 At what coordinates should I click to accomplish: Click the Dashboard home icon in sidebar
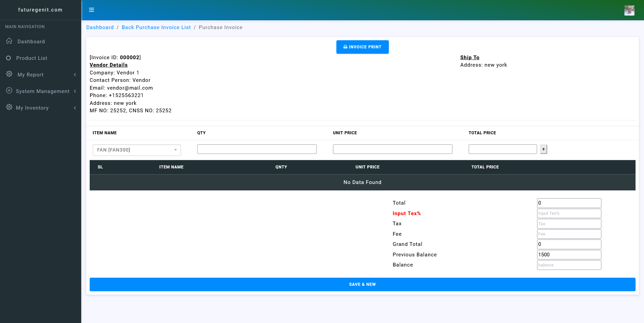pos(9,41)
